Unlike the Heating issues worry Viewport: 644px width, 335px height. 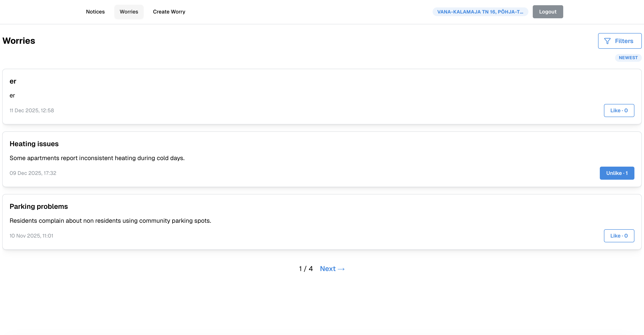(617, 173)
